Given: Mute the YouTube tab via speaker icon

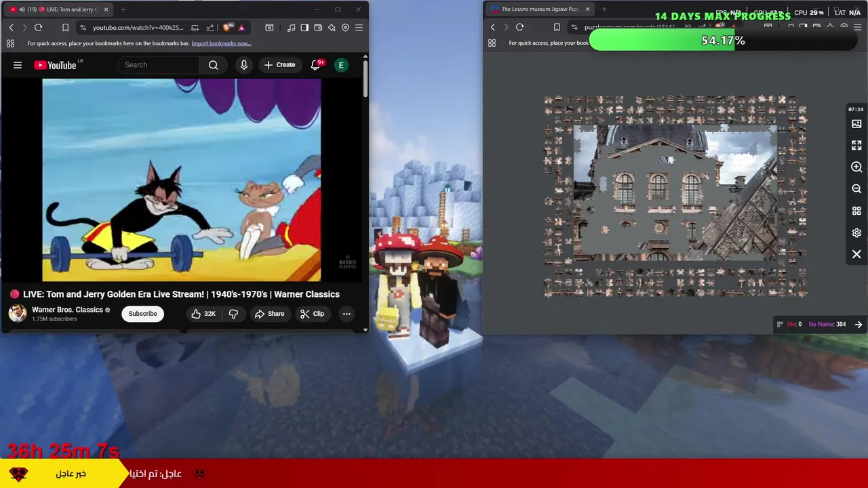Looking at the screenshot, I should 21,9.
